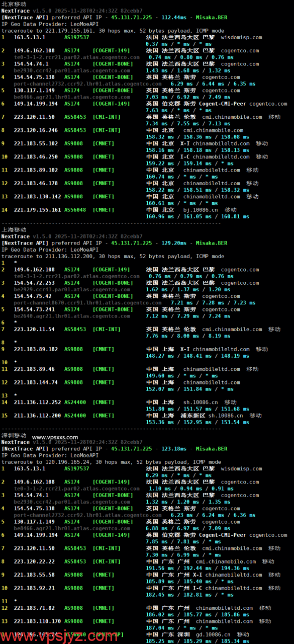Image resolution: width=294 pixels, height=644 pixels.
Task: Select the 北京移动 section heading
Action: 14,4
